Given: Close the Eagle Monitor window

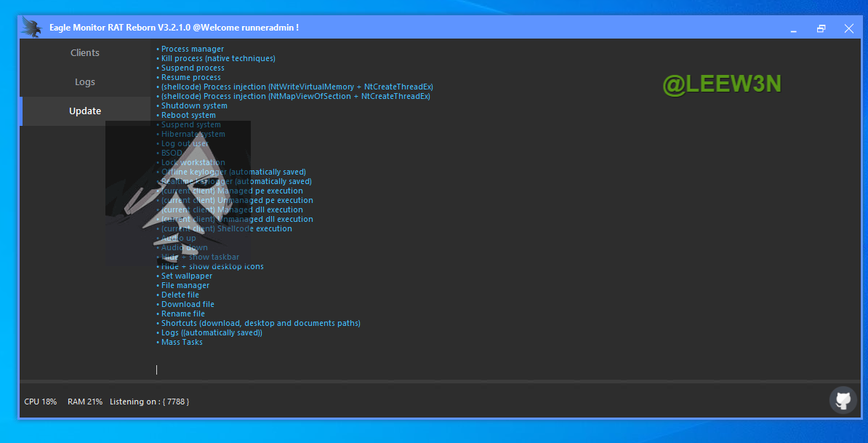Looking at the screenshot, I should coord(848,28).
